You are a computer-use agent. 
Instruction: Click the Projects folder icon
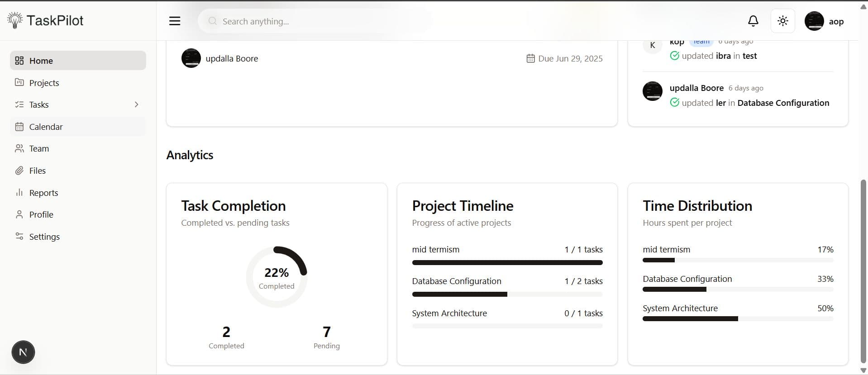[x=19, y=82]
